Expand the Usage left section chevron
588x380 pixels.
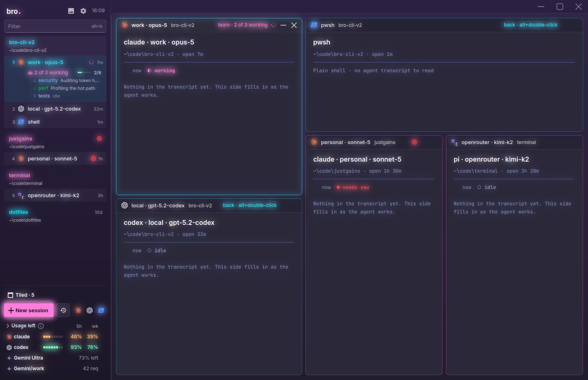pos(8,326)
